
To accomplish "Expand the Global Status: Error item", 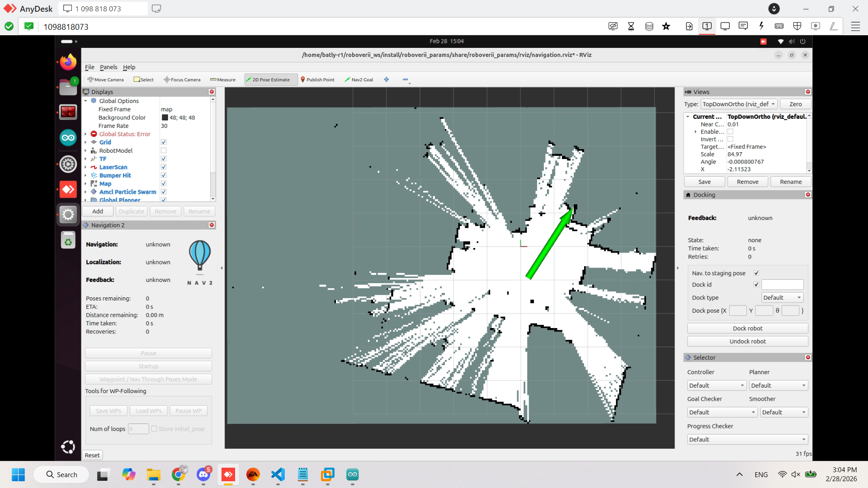I will click(85, 134).
